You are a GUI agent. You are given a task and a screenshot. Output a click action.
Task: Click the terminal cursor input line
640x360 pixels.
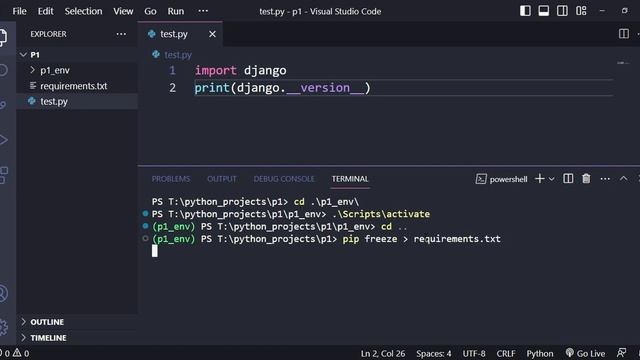pos(155,251)
